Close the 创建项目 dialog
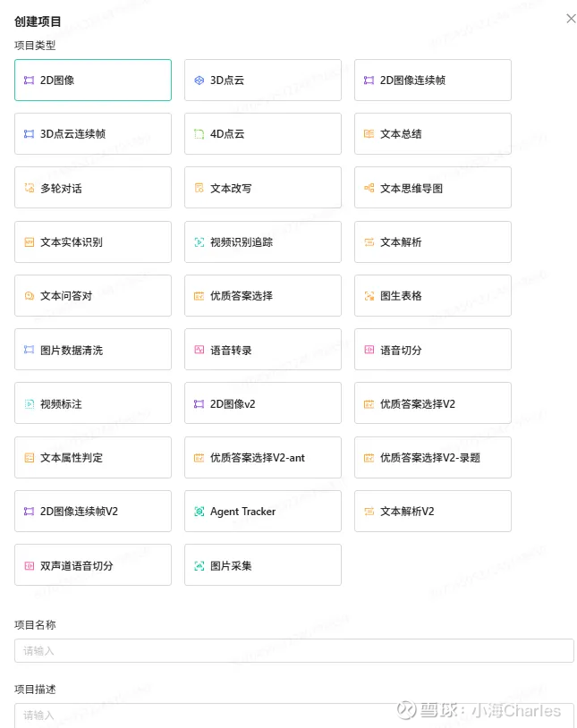 pyautogui.click(x=571, y=19)
